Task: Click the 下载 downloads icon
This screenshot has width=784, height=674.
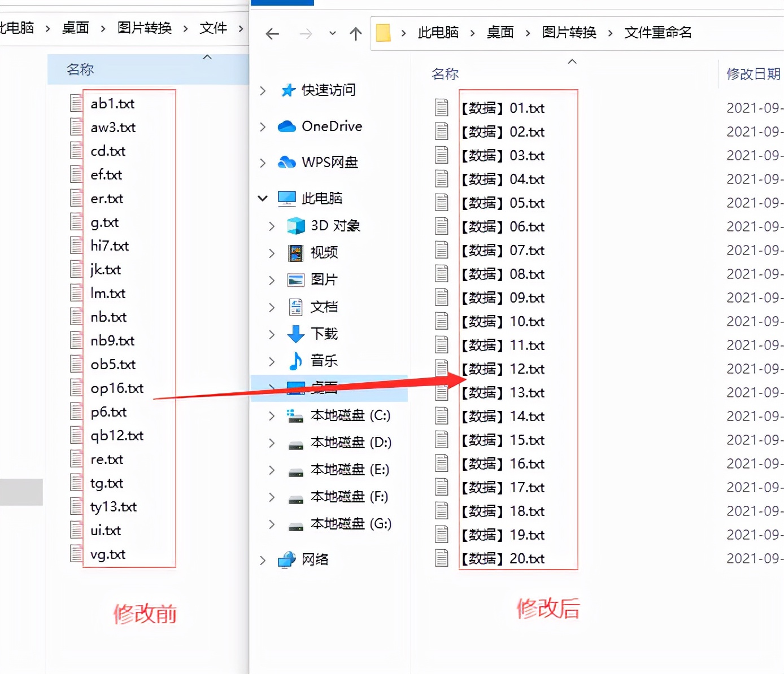Action: (296, 334)
